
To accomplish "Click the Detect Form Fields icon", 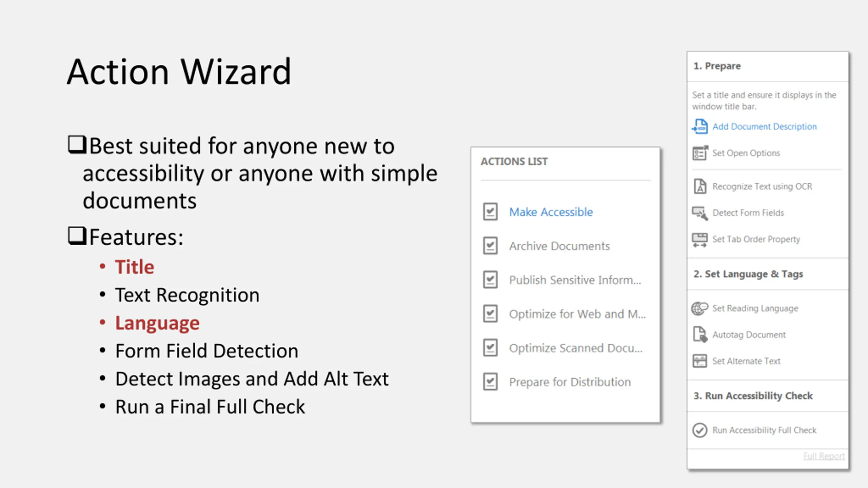I will (700, 213).
